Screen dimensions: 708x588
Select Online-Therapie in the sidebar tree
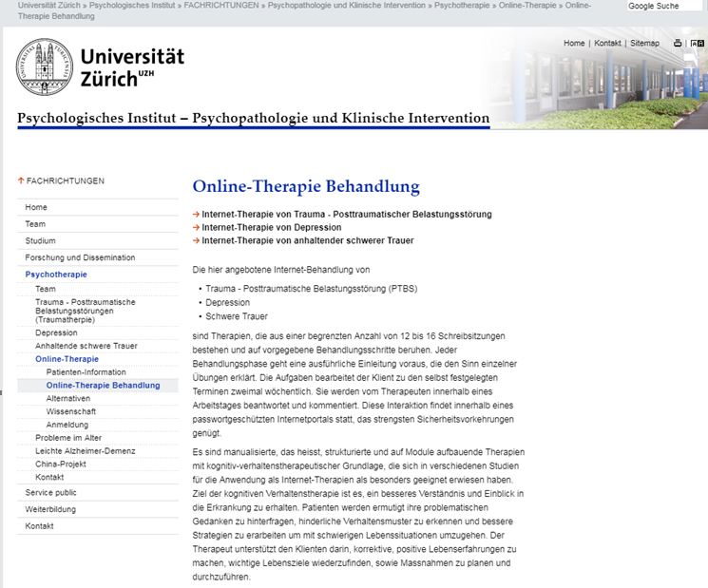(67, 359)
